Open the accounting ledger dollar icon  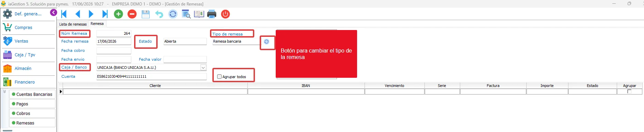point(199,14)
